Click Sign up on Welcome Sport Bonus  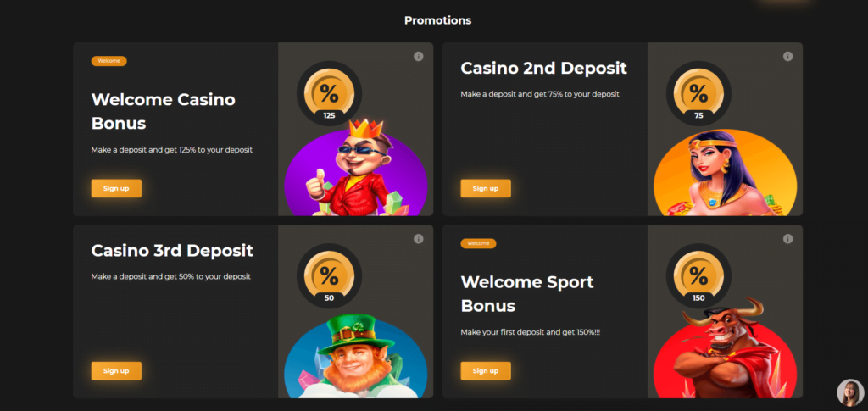(x=486, y=370)
